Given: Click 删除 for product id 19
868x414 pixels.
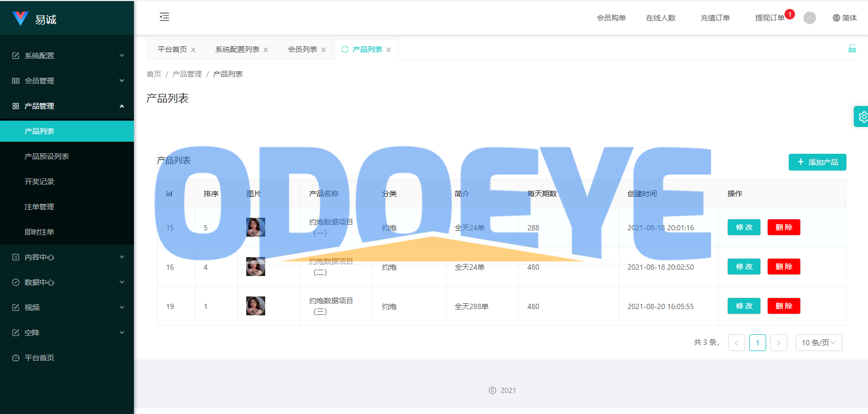Looking at the screenshot, I should coord(784,306).
